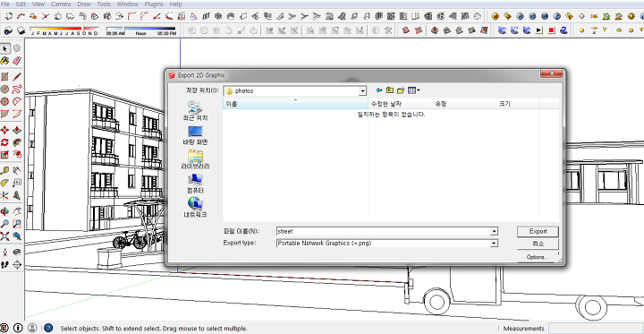Open export Options... button
The image size is (644, 334).
(538, 257)
